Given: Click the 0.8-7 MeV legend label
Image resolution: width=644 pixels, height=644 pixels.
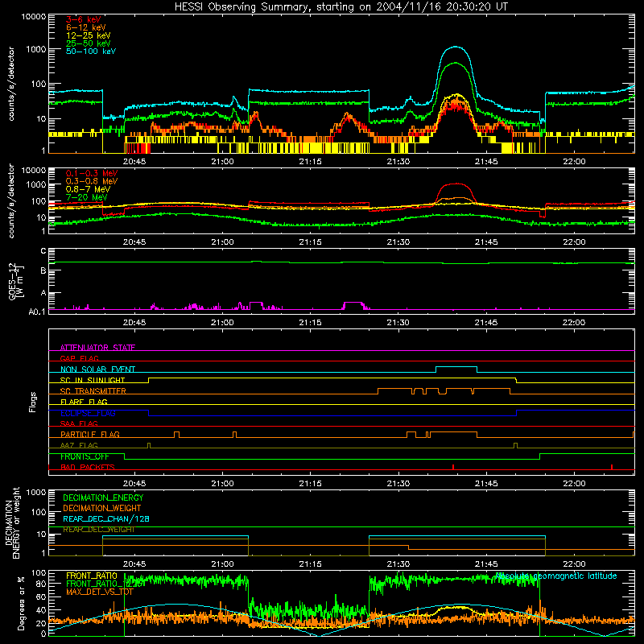Looking at the screenshot, I should pos(88,189).
